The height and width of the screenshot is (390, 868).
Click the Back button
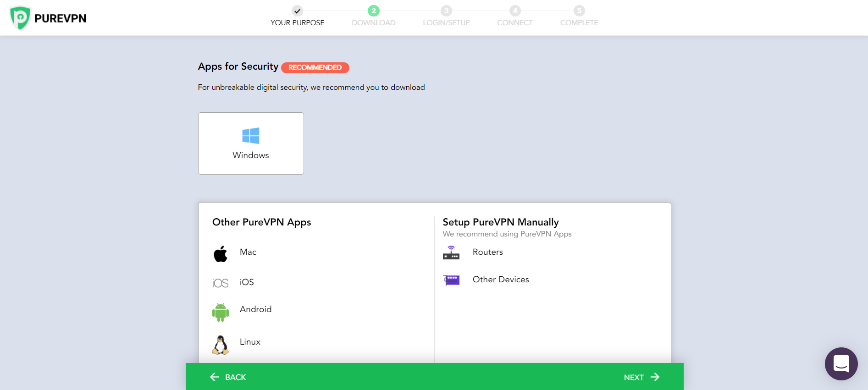pyautogui.click(x=228, y=377)
